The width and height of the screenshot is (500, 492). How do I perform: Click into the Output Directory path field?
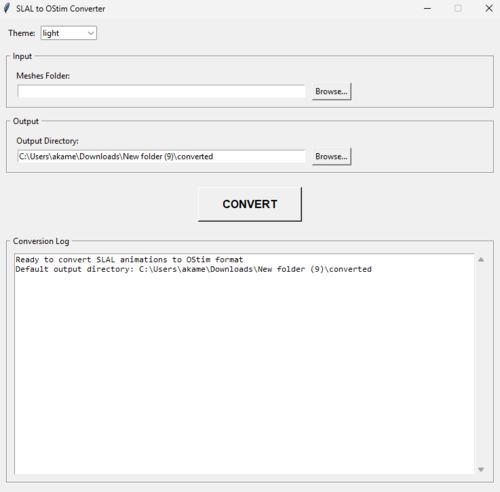[x=161, y=156]
